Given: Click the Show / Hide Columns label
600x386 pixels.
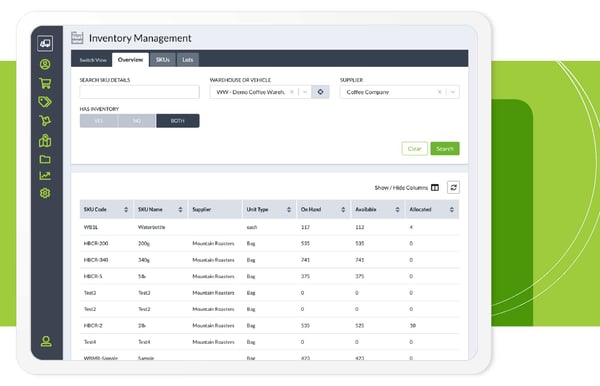Looking at the screenshot, I should tap(401, 187).
